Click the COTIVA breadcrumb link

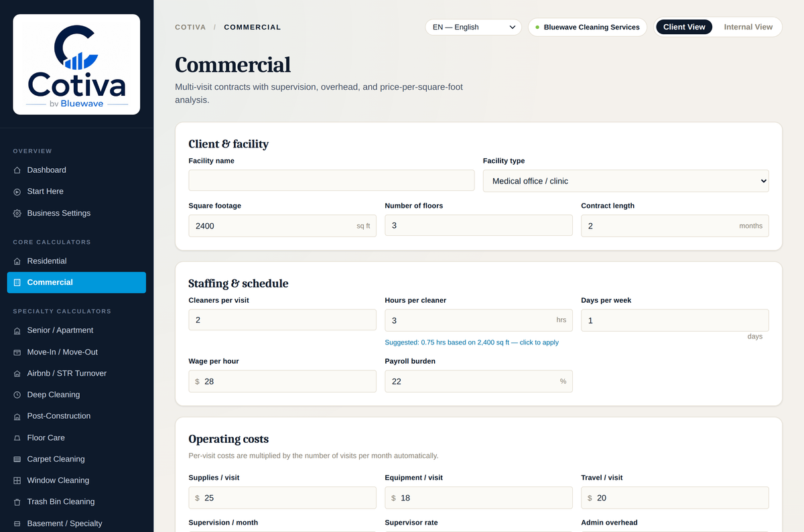[x=190, y=27]
